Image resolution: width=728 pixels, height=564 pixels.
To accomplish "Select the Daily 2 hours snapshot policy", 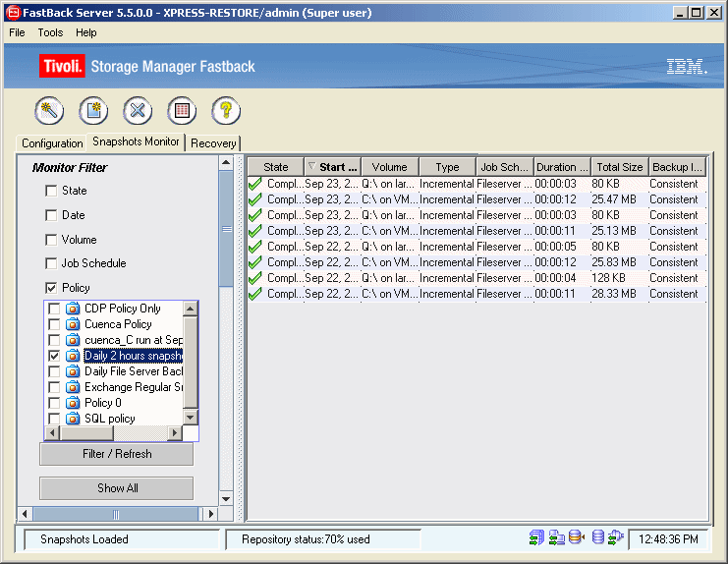I will 133,356.
